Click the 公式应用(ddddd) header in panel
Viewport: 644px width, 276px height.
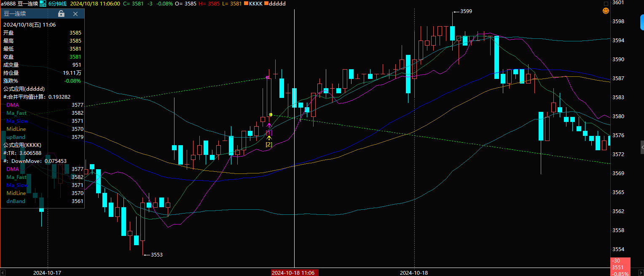(24, 89)
